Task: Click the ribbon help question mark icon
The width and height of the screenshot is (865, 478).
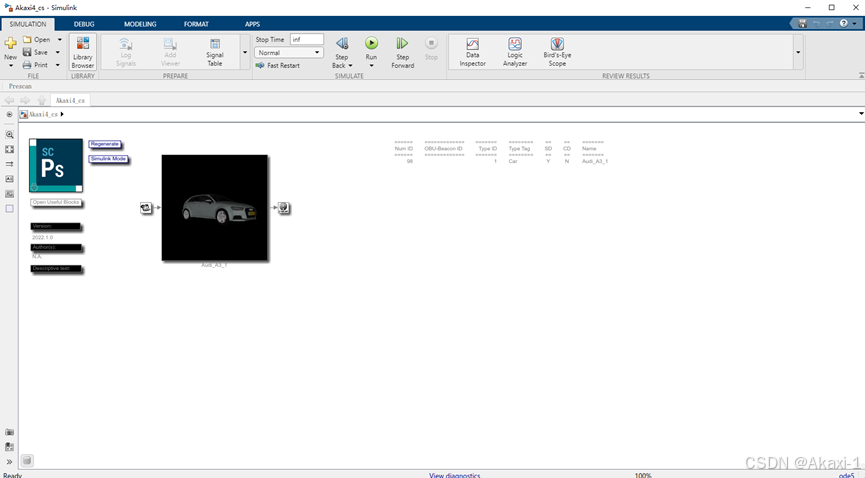Action: click(843, 23)
